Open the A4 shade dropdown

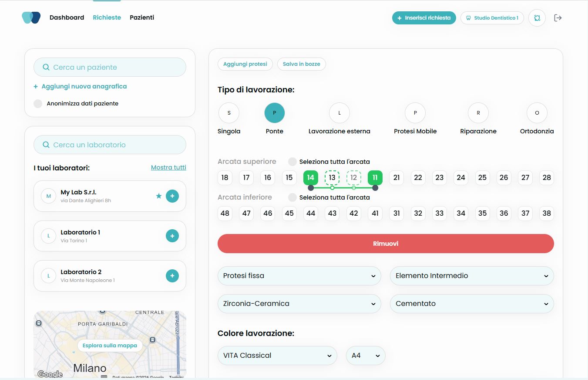coord(365,355)
